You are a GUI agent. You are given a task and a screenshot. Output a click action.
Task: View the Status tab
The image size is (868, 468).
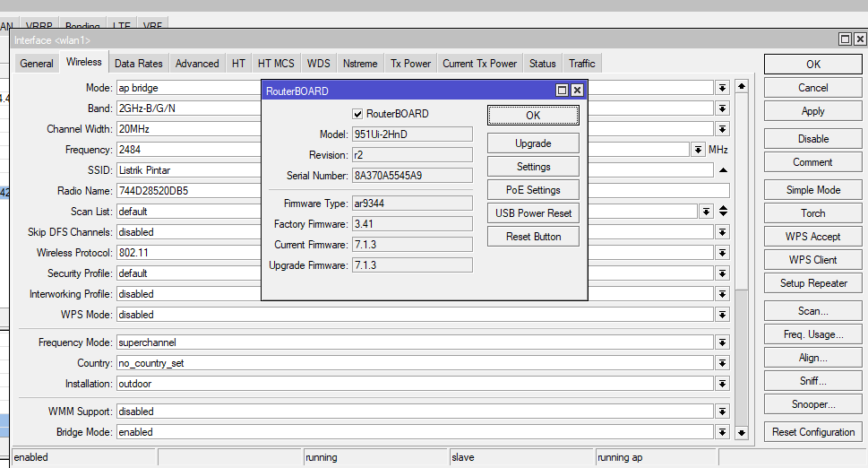coord(543,64)
